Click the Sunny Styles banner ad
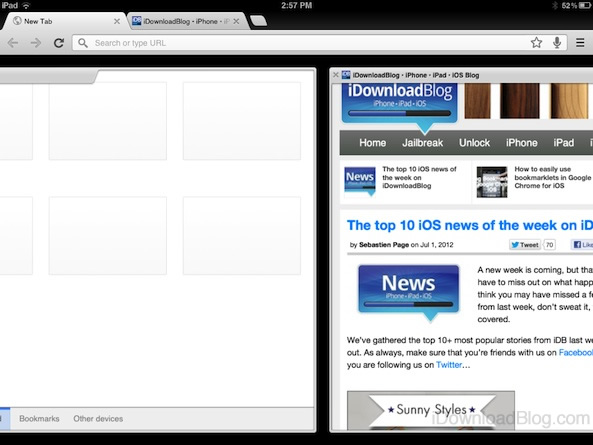The image size is (593, 445). (431, 410)
